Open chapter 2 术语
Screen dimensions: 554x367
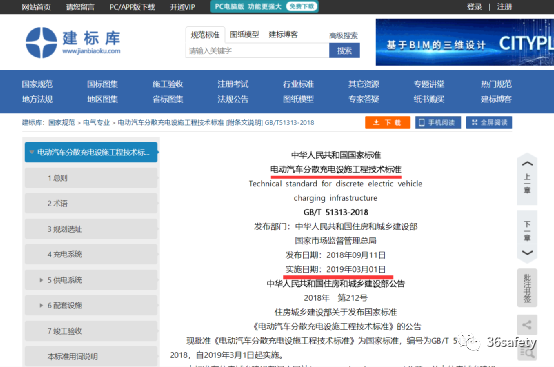pyautogui.click(x=91, y=203)
